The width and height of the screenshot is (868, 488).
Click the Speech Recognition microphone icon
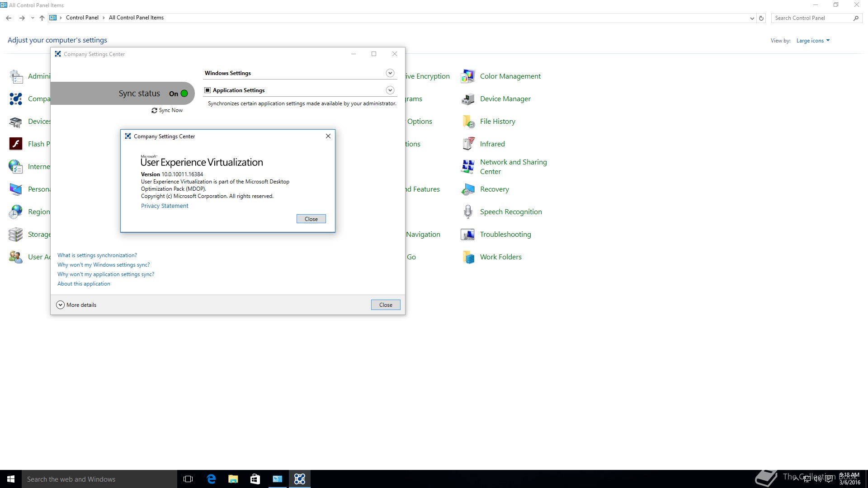[x=468, y=212]
